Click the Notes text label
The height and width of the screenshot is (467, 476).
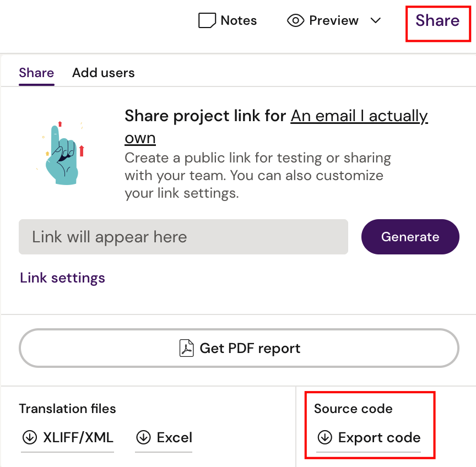tap(239, 21)
